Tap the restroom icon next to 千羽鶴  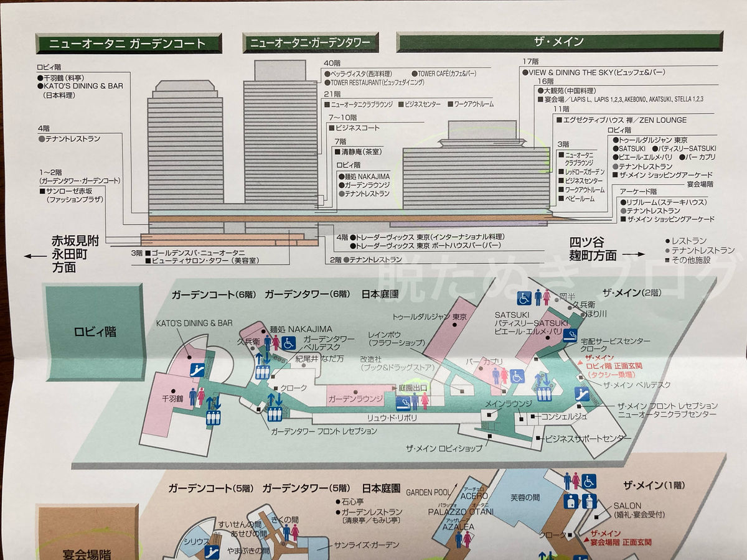[197, 396]
